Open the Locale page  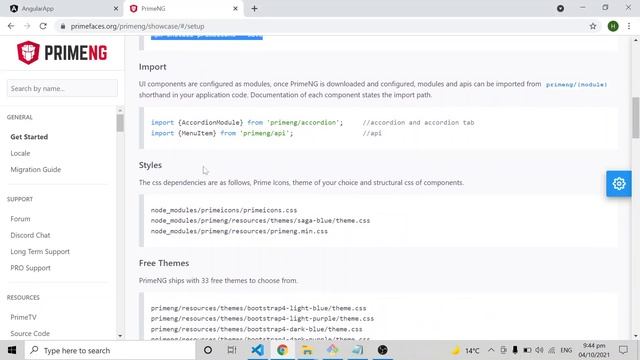coord(20,153)
